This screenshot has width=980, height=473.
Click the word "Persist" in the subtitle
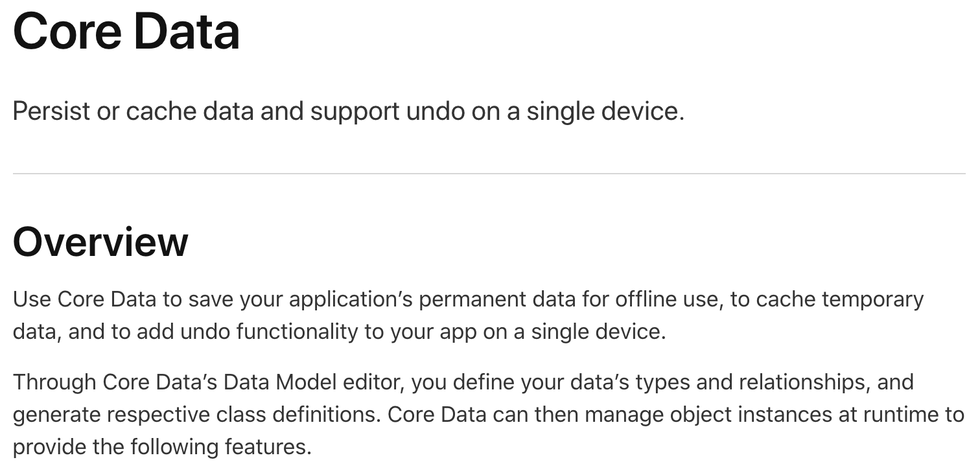tap(52, 111)
